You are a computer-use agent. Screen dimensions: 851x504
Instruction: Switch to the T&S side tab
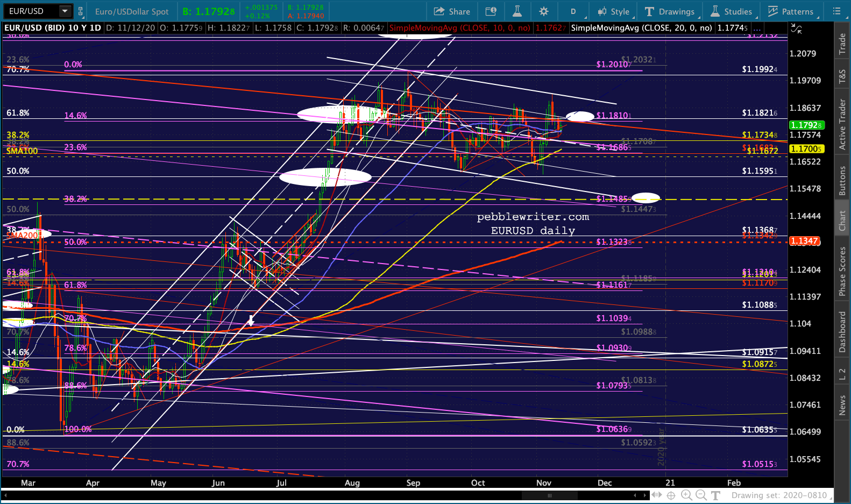point(842,77)
